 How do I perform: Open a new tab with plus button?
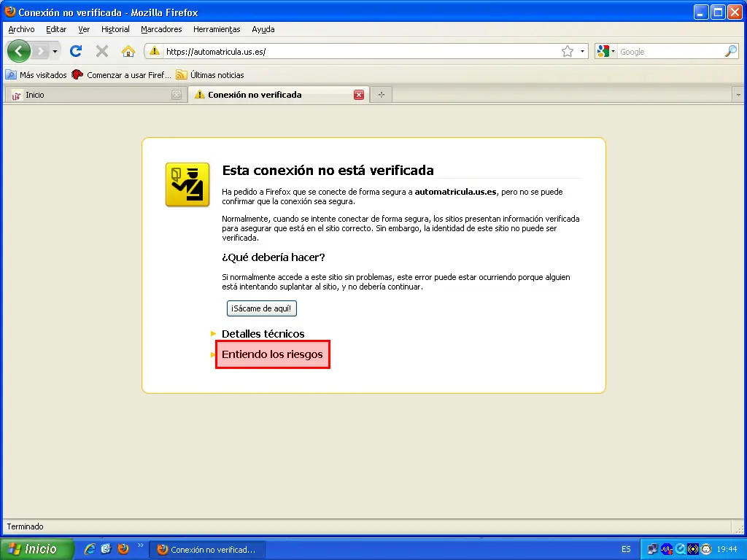(x=381, y=95)
